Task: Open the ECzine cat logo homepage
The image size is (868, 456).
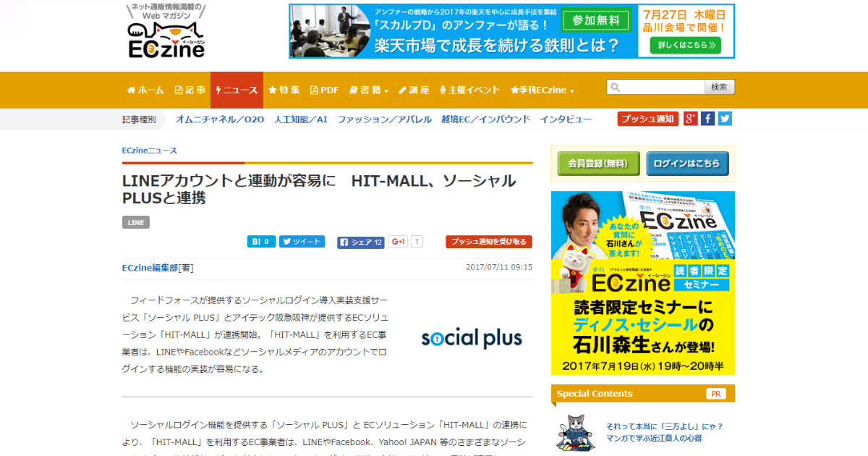Action: click(166, 32)
